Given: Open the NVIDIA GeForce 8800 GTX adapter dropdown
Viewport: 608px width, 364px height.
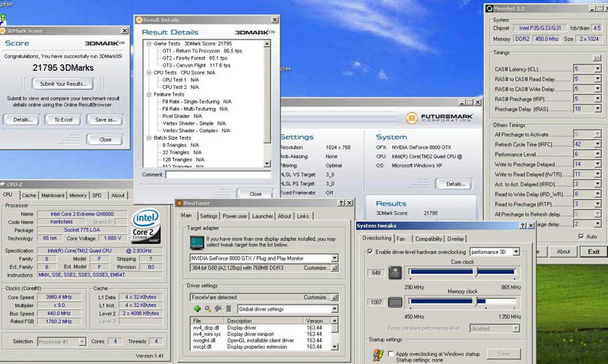Looking at the screenshot, I should point(334,258).
